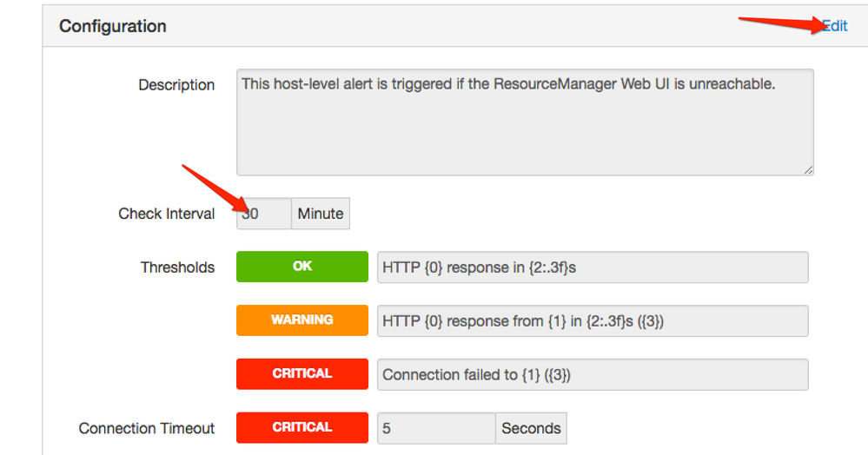868x455 pixels.
Task: Click the Seconds unit label
Action: coord(531,428)
